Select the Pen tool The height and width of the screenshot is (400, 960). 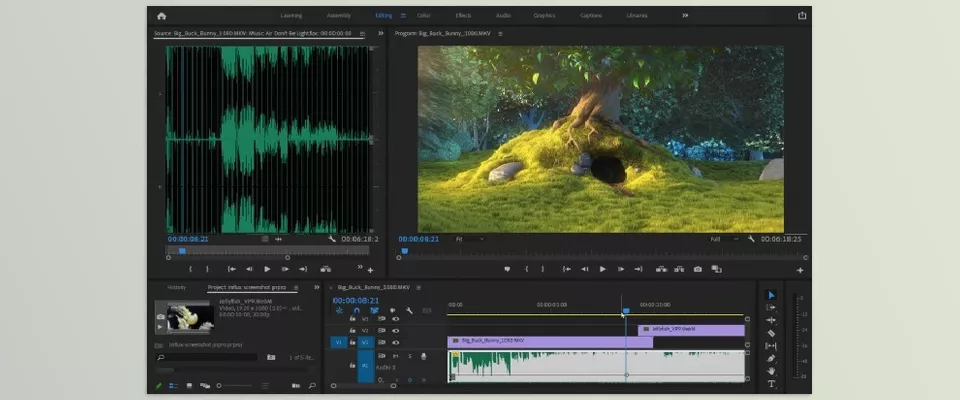(x=771, y=358)
